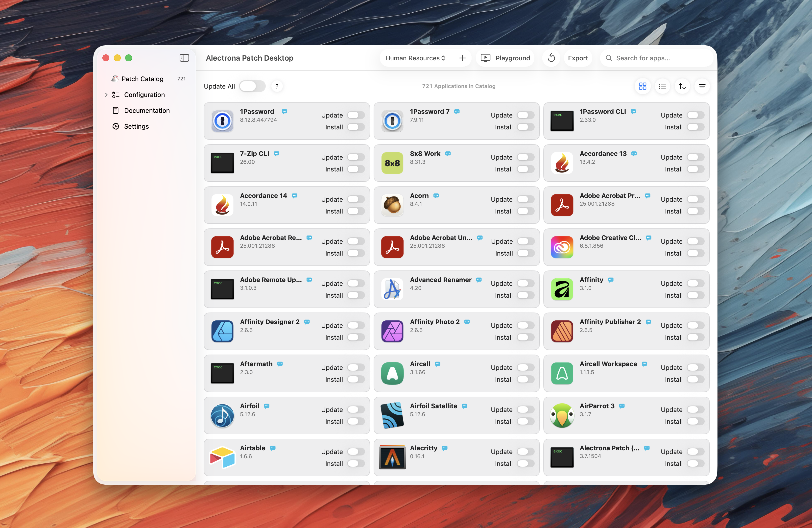The height and width of the screenshot is (528, 812).
Task: Open the info bubble next to Accordance 14
Action: [294, 196]
